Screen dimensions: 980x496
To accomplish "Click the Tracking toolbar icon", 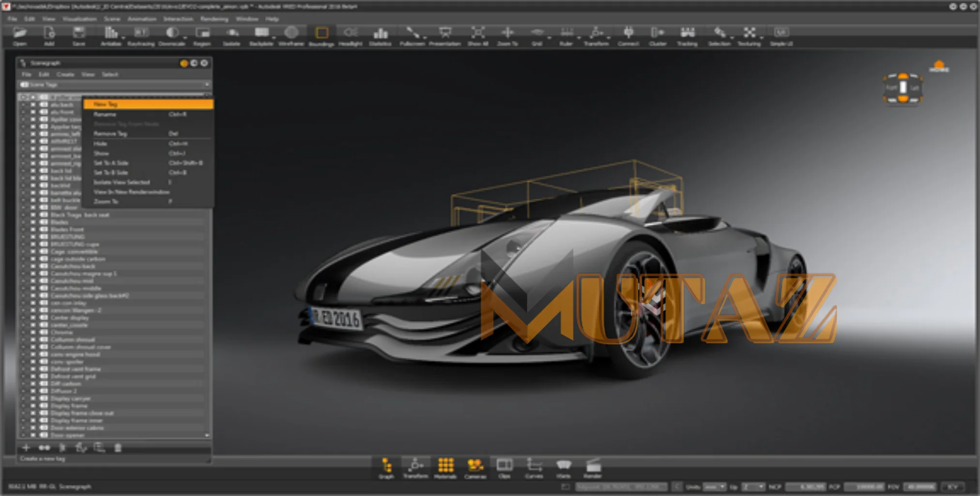I will point(688,33).
